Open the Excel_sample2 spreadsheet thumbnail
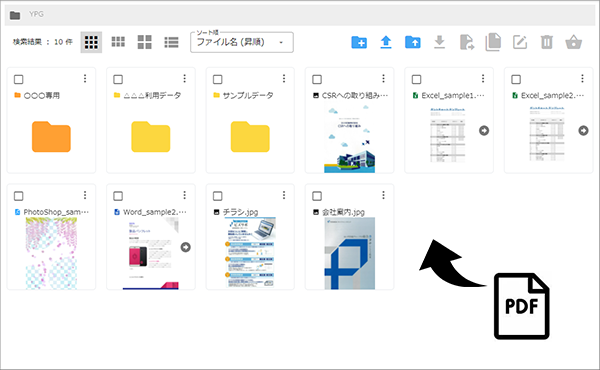 (x=547, y=134)
